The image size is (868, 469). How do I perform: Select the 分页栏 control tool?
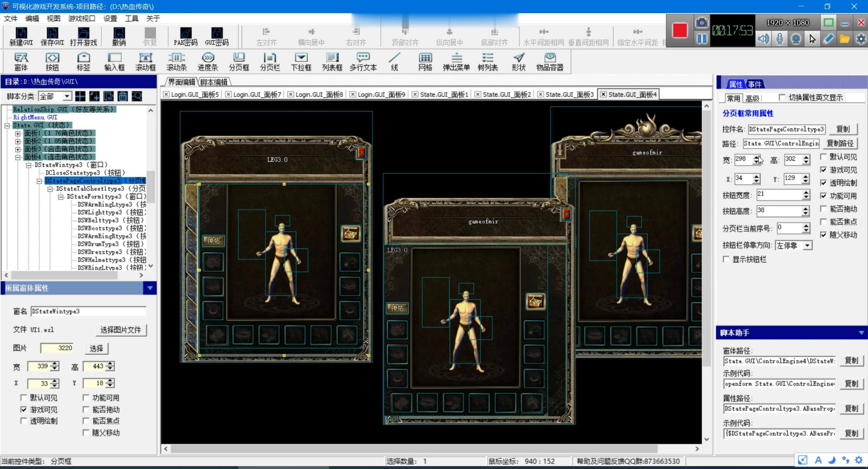click(x=270, y=61)
